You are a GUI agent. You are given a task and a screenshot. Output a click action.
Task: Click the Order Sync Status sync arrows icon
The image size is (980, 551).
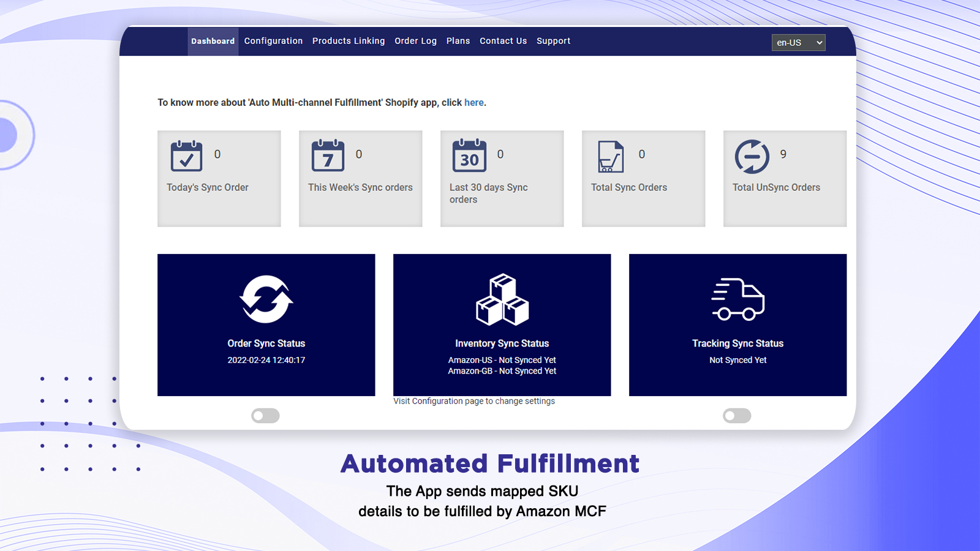266,299
